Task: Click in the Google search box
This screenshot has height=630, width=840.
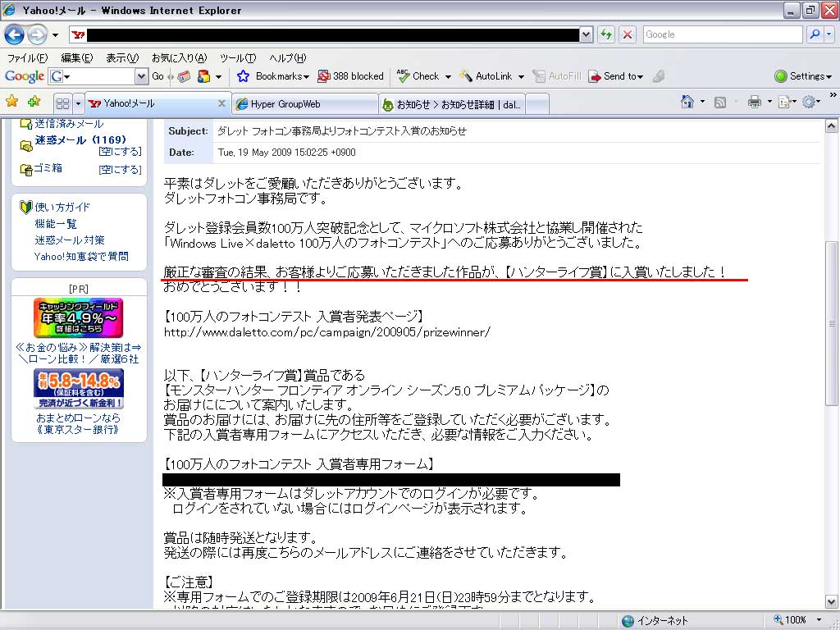Action: 722,34
